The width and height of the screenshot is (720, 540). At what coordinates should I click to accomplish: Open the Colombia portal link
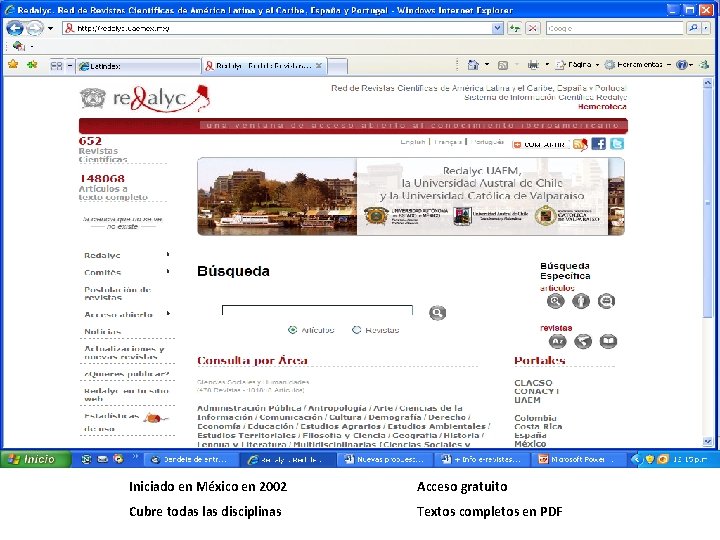point(535,418)
